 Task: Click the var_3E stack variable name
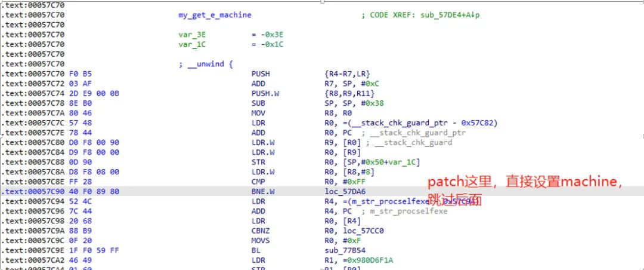coord(192,35)
